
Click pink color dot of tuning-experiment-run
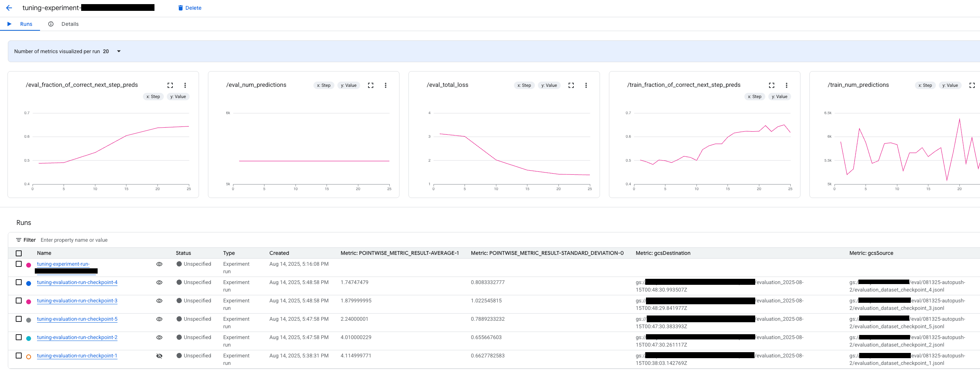click(28, 265)
